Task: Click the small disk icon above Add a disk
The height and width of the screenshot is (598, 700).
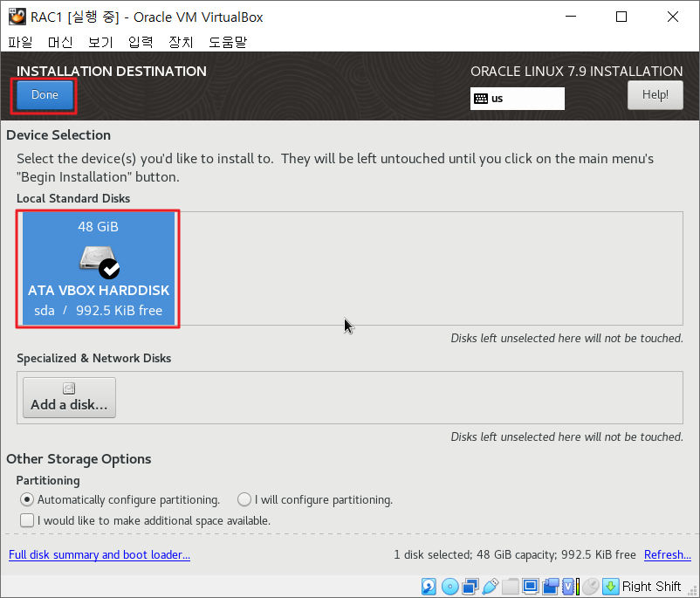Action: (69, 388)
